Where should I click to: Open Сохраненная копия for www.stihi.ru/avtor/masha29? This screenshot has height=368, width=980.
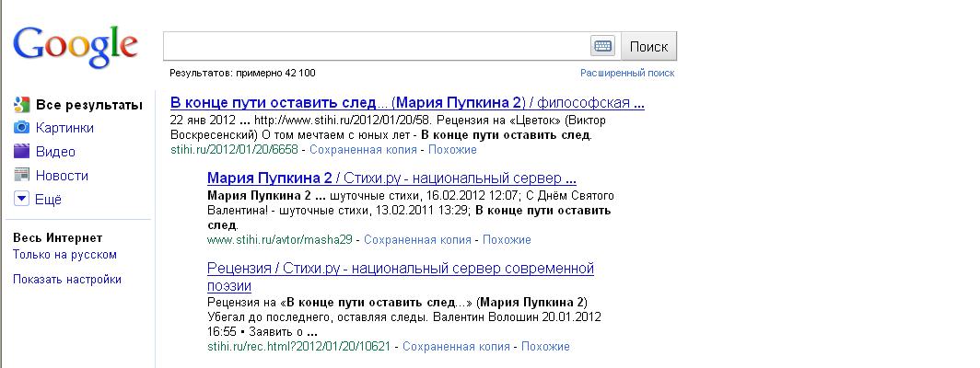(417, 240)
